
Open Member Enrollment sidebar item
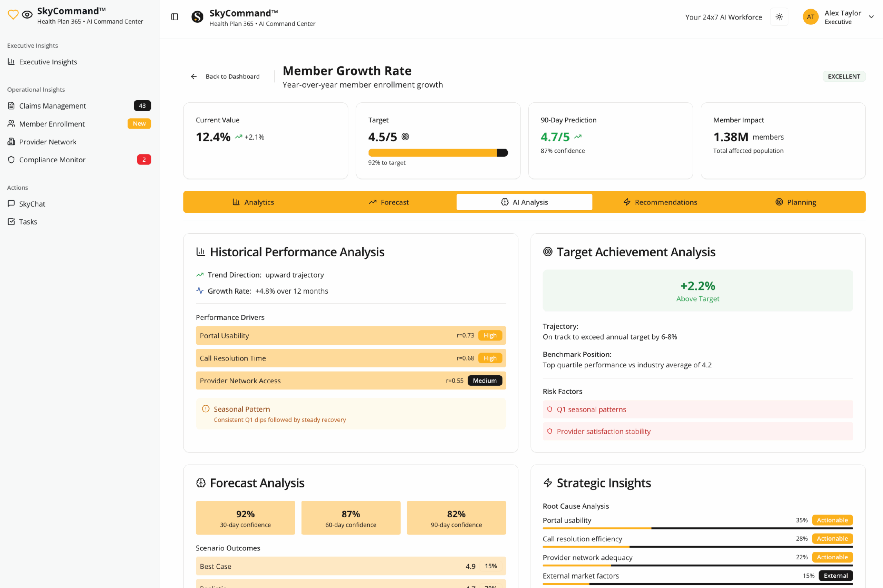[x=52, y=124]
